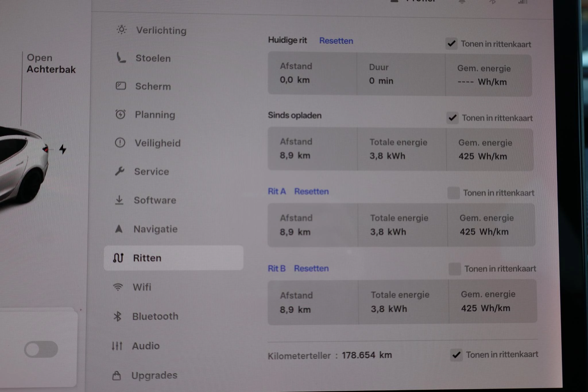The height and width of the screenshot is (392, 588).
Task: Open the Stoelen seat icon
Action: pyautogui.click(x=121, y=58)
